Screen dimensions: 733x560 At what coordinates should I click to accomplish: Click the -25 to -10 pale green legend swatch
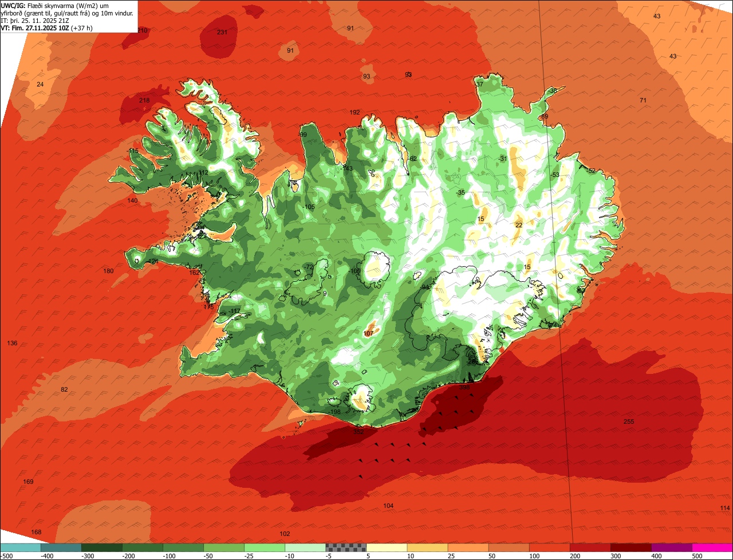click(x=264, y=547)
